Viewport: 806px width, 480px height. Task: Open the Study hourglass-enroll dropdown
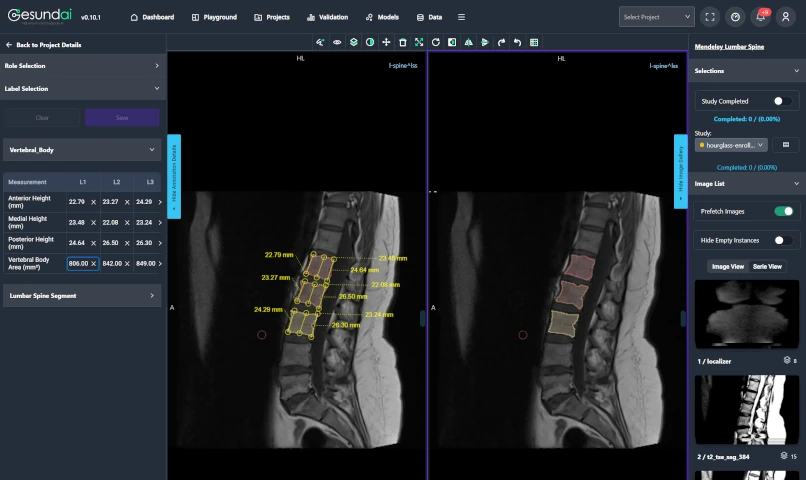coord(731,145)
